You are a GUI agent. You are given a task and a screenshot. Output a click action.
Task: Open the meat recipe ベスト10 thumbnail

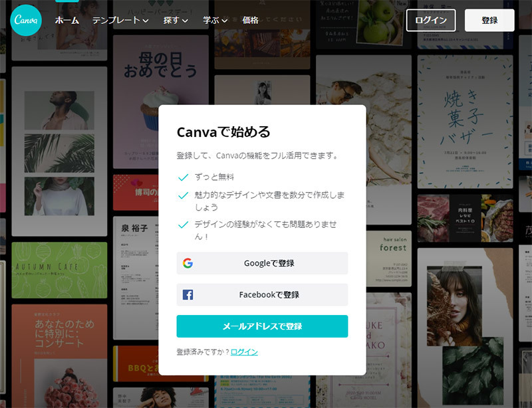[465, 218]
